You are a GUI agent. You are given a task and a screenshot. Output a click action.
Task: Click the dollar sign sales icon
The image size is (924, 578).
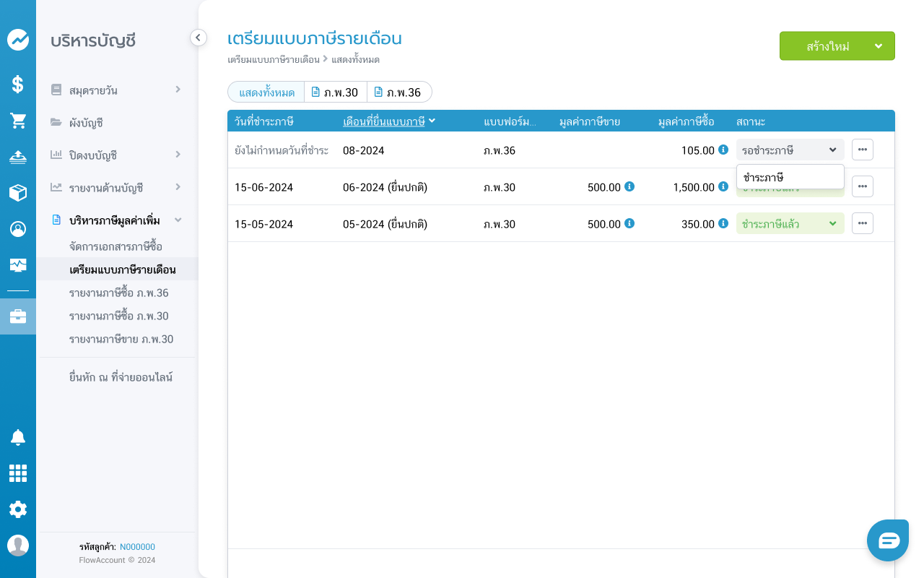tap(18, 85)
